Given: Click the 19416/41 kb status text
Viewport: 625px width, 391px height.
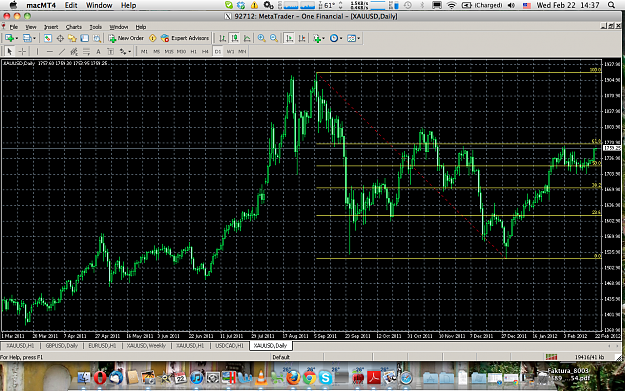Looking at the screenshot, I should pos(590,357).
